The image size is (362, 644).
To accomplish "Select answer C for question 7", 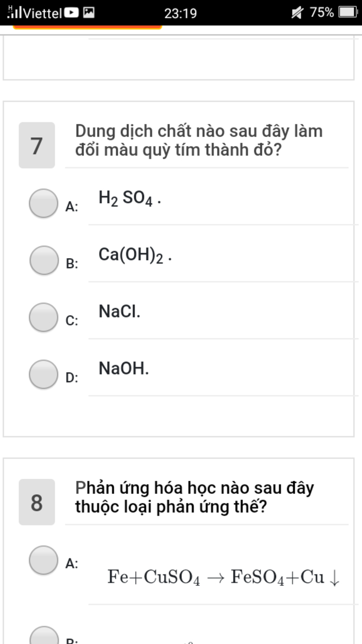I will tap(43, 317).
